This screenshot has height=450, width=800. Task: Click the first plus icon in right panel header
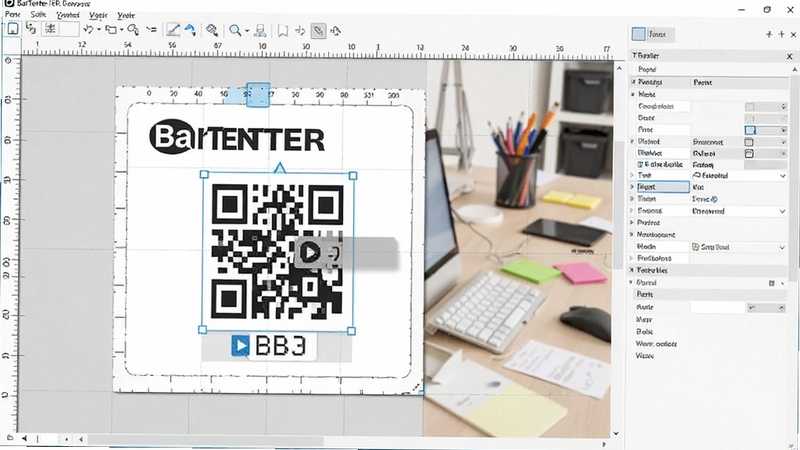(769, 34)
